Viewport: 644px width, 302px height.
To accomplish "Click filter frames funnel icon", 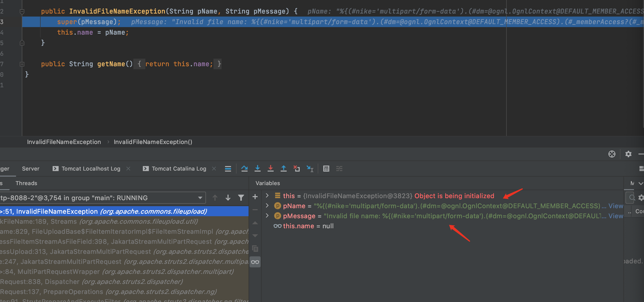I will (241, 198).
